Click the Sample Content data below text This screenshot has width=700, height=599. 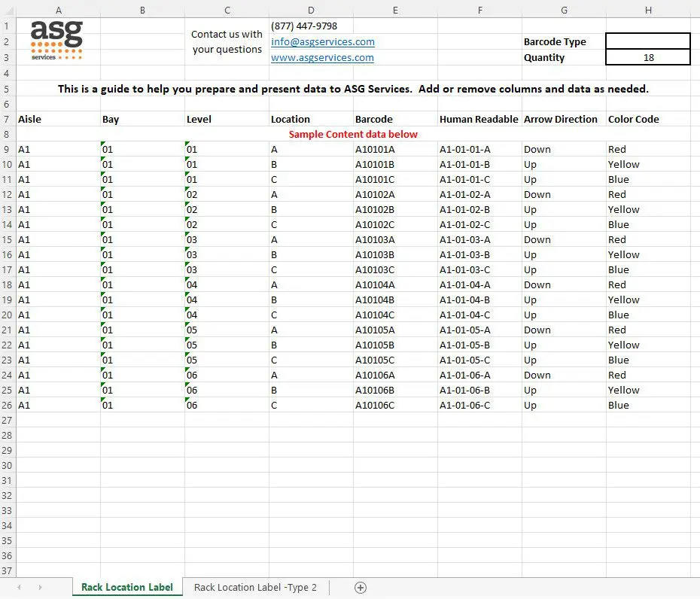[354, 134]
